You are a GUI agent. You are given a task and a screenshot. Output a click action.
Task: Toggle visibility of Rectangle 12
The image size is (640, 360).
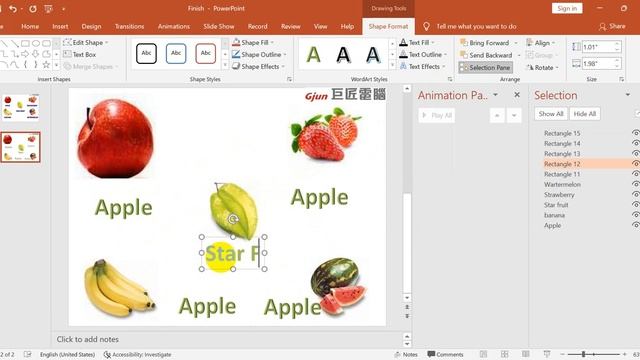[636, 164]
